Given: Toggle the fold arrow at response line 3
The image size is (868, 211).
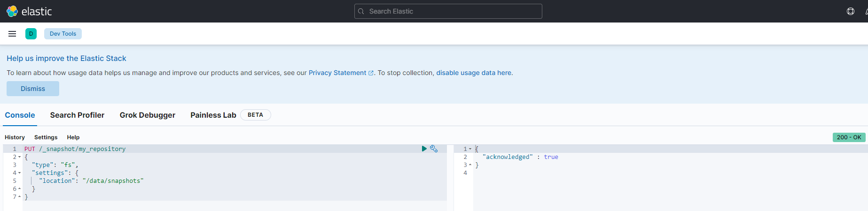Looking at the screenshot, I should point(470,165).
